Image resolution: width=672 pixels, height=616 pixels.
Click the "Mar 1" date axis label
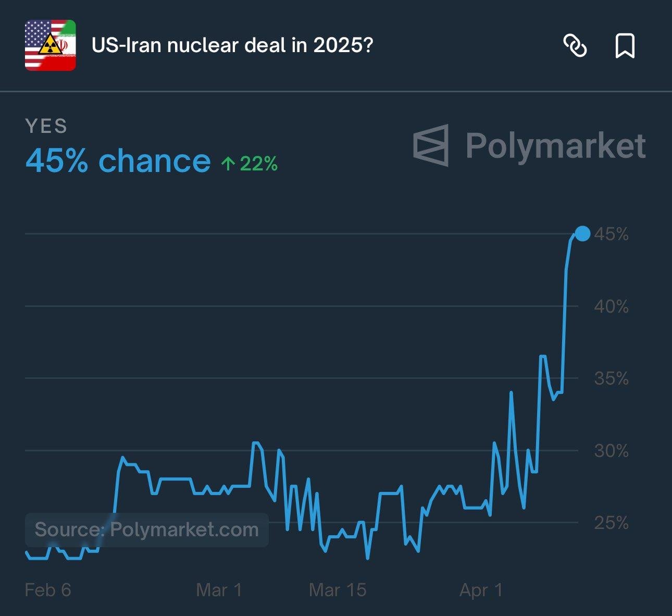[219, 590]
